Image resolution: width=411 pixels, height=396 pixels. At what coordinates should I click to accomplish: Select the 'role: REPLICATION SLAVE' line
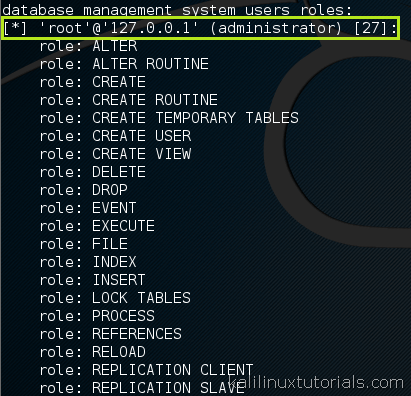click(x=142, y=388)
